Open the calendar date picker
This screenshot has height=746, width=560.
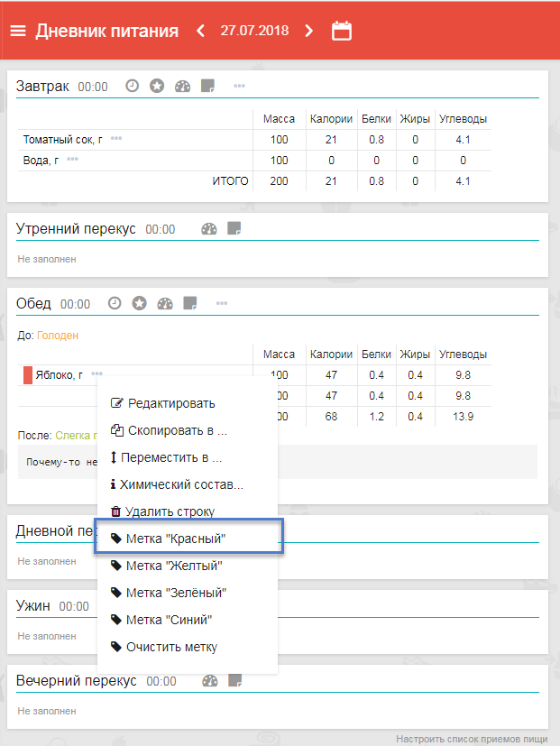point(342,31)
